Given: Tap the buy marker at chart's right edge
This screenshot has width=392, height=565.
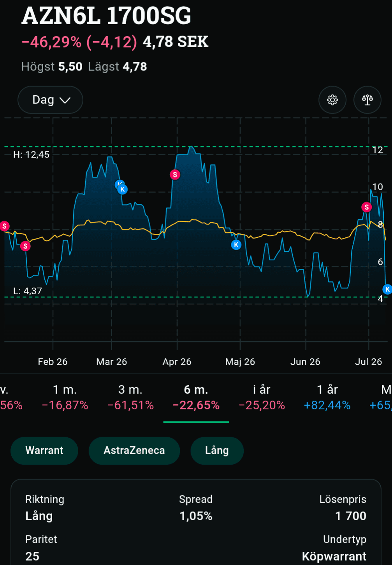Looking at the screenshot, I should tap(387, 289).
